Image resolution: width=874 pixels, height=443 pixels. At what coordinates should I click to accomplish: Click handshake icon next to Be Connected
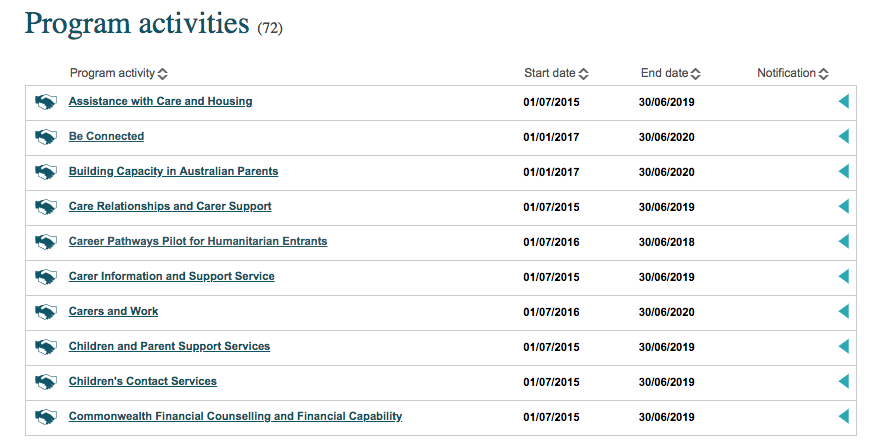pos(46,137)
